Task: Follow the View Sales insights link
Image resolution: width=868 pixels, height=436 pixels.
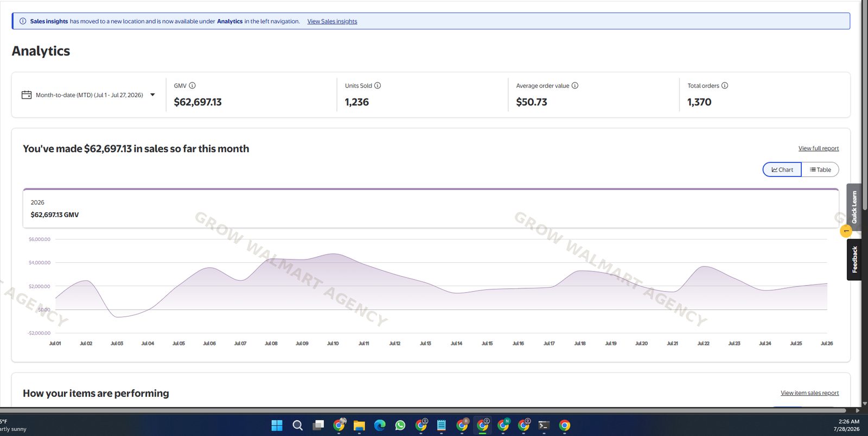Action: [332, 21]
